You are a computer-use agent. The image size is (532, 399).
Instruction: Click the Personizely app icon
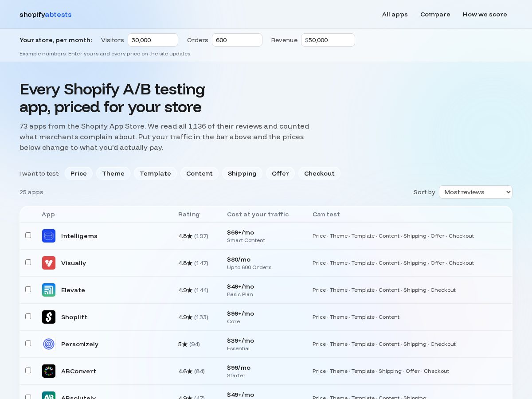pyautogui.click(x=49, y=344)
